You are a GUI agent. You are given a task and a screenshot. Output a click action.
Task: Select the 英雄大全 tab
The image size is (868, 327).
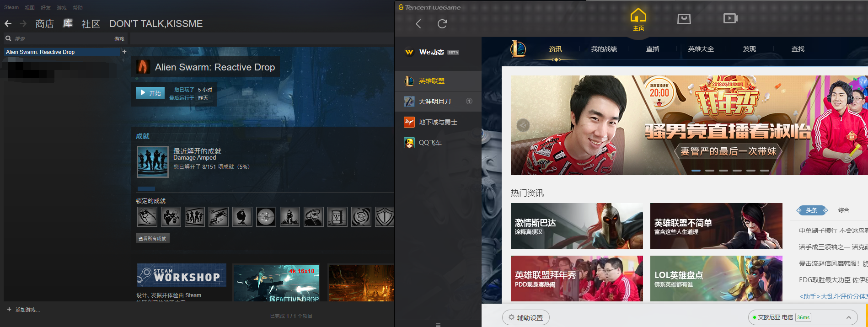tap(701, 49)
